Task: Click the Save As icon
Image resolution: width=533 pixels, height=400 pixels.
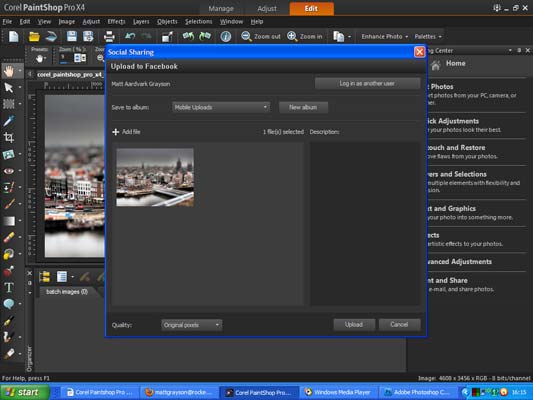Action: 88,36
